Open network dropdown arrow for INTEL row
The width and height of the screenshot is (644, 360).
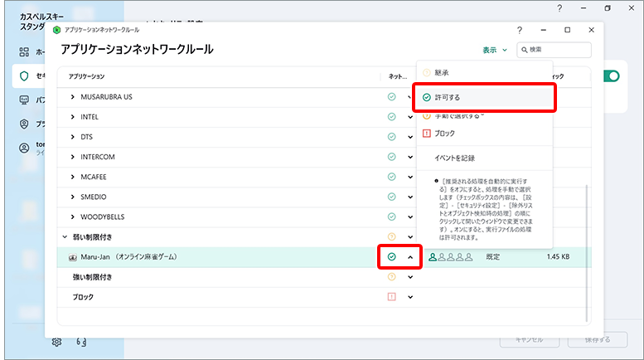(x=410, y=117)
